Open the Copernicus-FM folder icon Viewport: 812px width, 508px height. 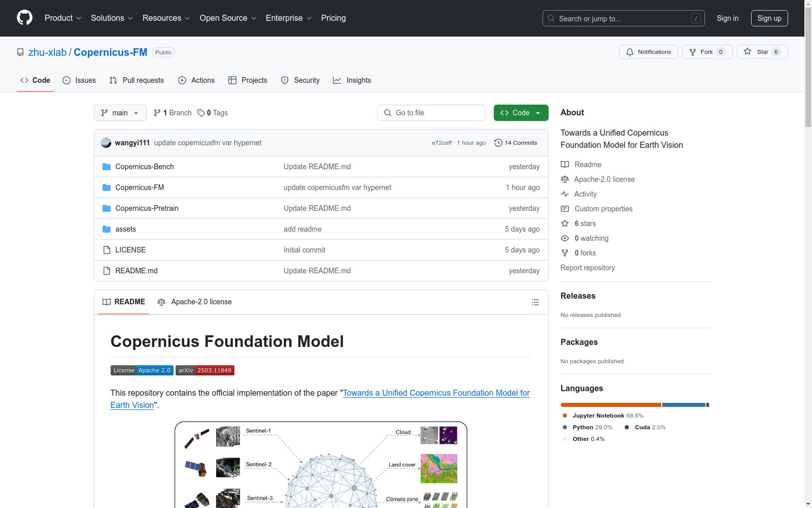click(x=107, y=187)
